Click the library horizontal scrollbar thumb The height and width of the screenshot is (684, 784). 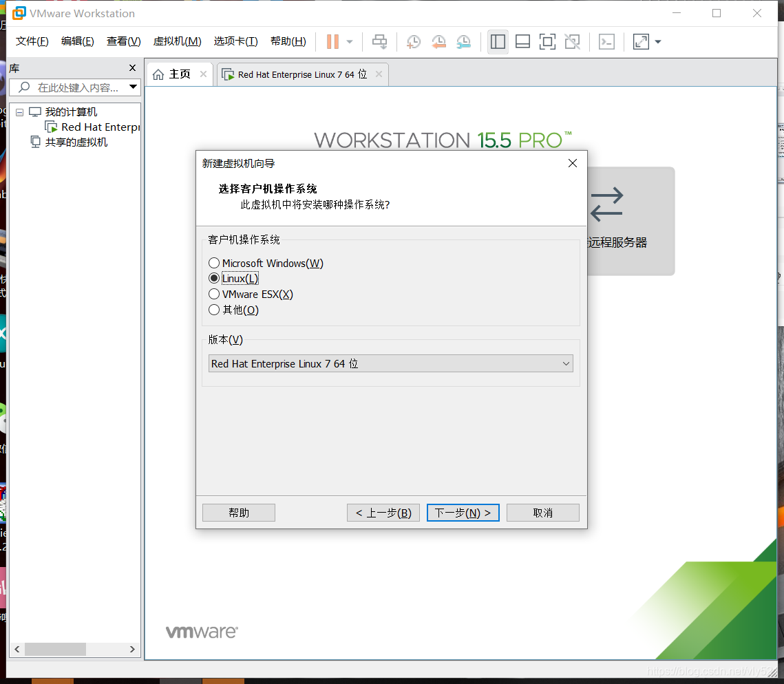click(56, 649)
